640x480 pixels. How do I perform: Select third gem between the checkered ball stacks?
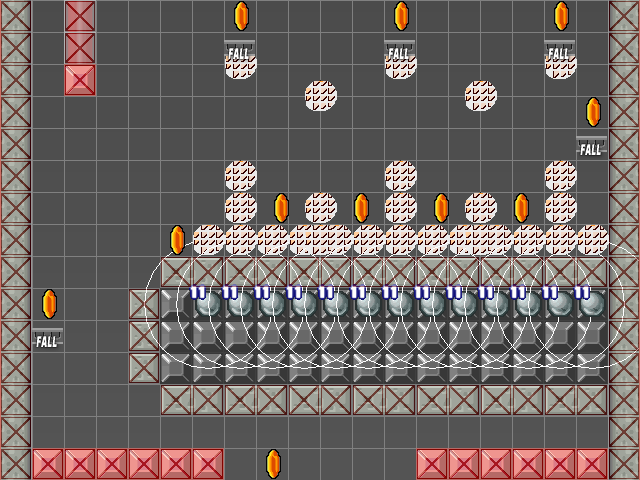441,208
